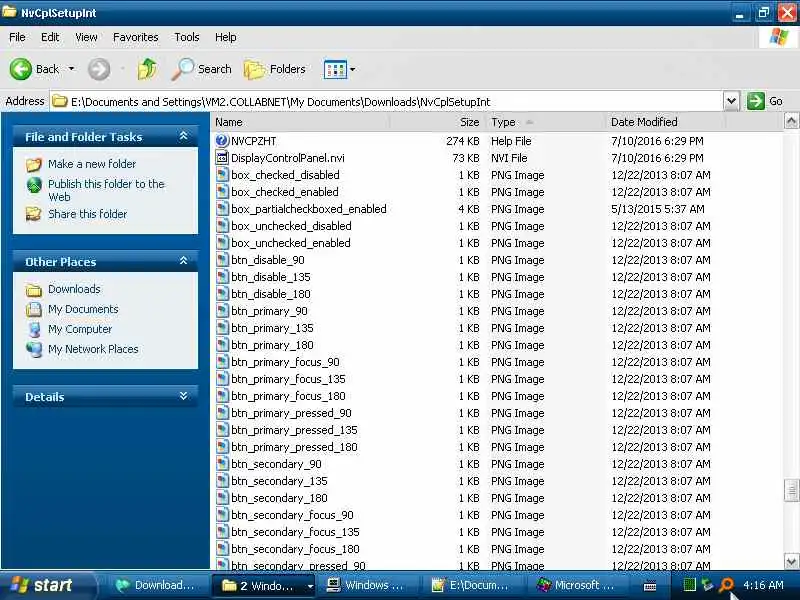
Task: Select box_unchecked_disabled file icon
Action: point(222,226)
